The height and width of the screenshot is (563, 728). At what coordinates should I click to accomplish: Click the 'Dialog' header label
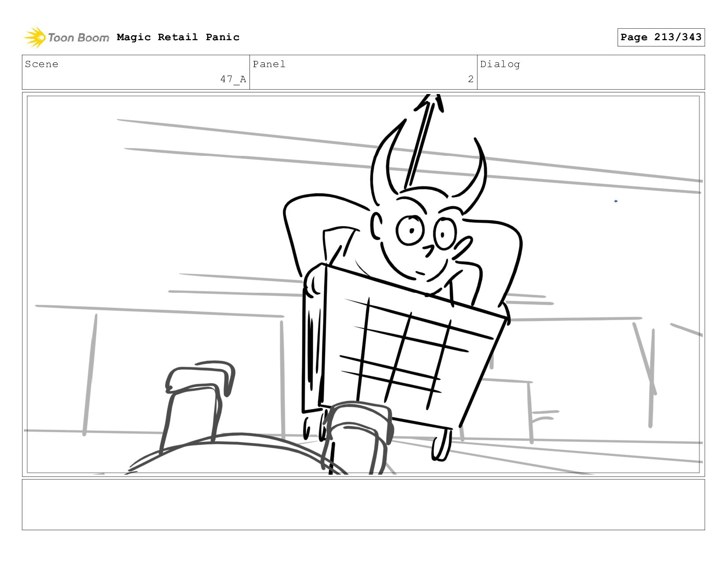coord(500,64)
